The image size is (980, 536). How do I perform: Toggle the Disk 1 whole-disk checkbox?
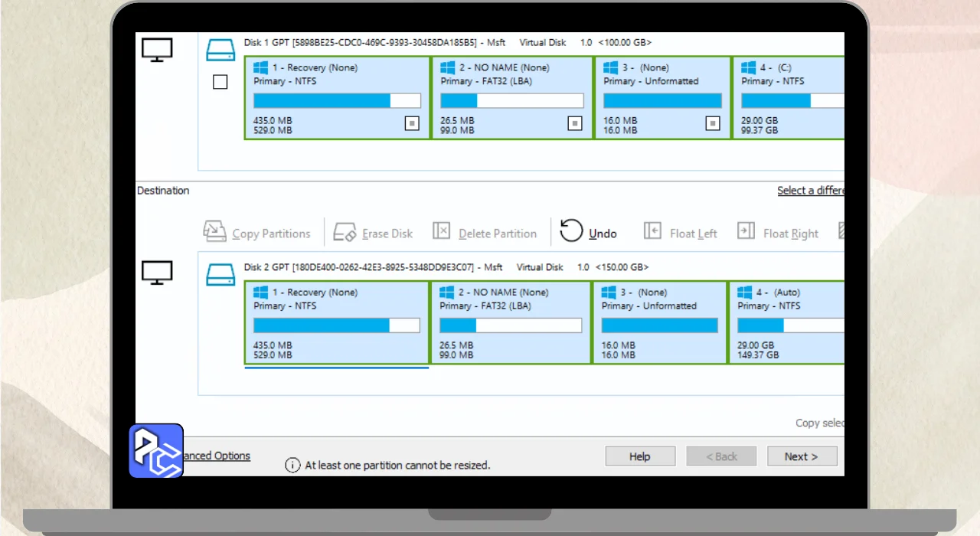tap(220, 82)
